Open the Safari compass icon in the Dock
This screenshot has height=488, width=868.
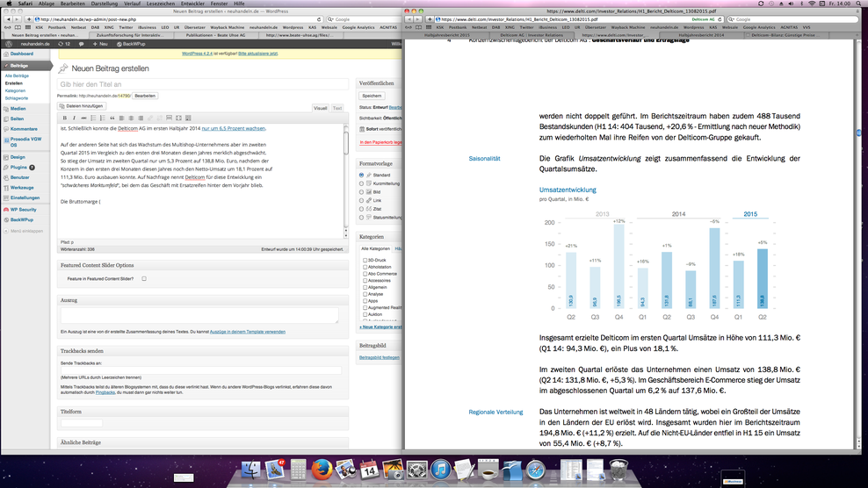tap(536, 470)
